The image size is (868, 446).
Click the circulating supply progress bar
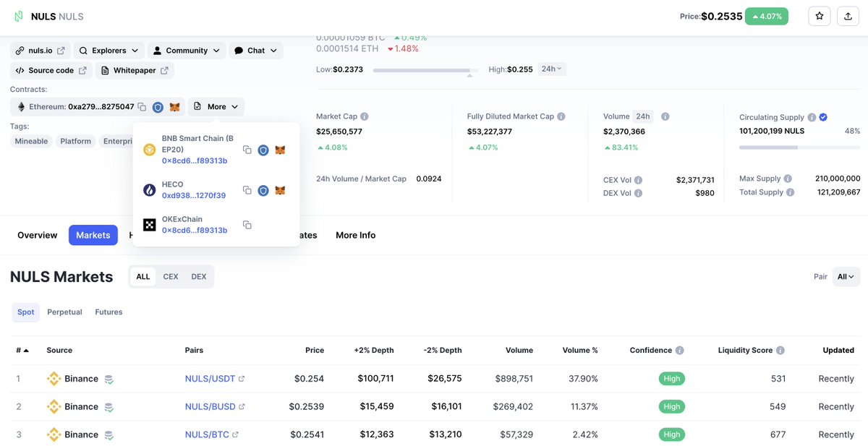800,147
